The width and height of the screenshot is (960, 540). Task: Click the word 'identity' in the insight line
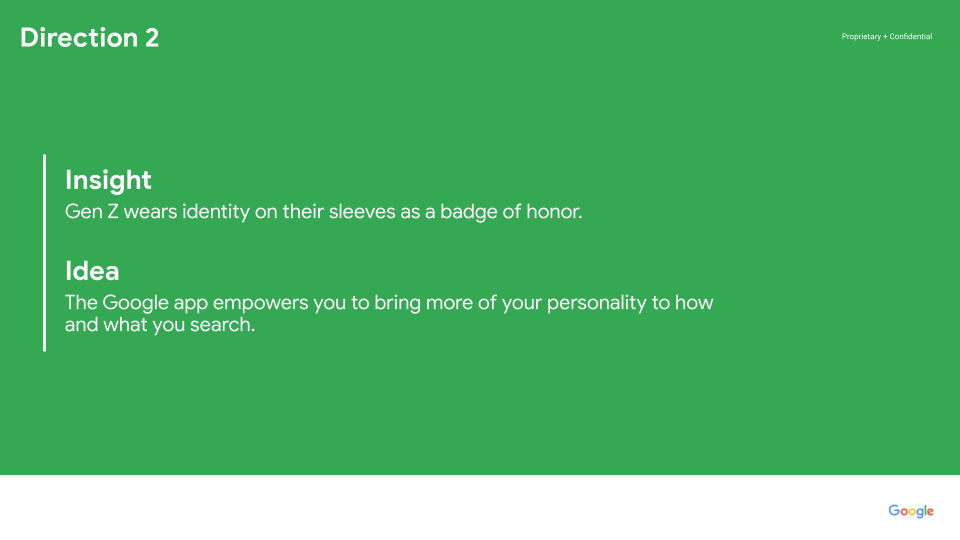click(216, 212)
